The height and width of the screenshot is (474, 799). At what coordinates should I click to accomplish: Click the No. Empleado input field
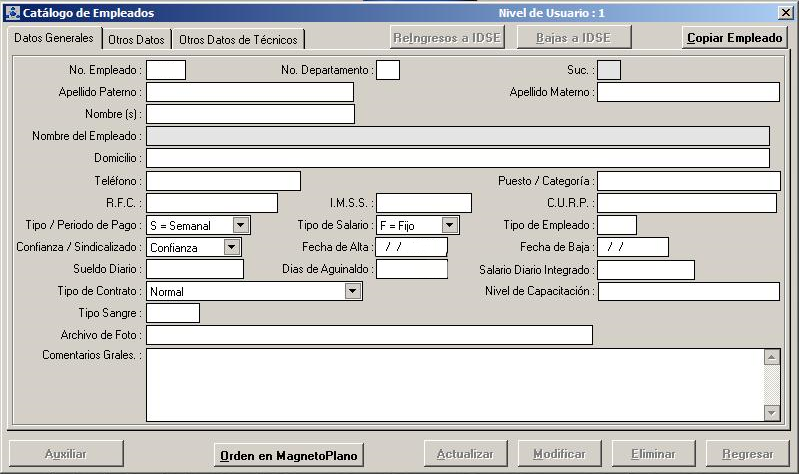click(166, 70)
